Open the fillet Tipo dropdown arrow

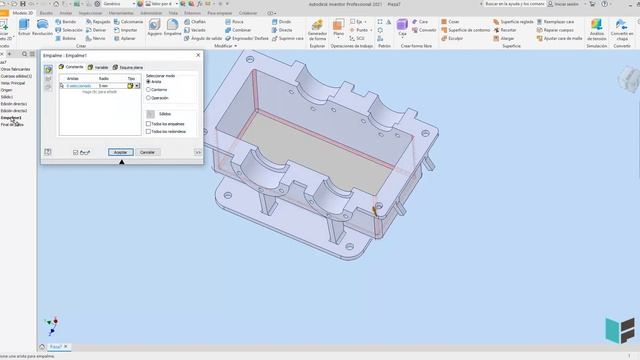137,86
